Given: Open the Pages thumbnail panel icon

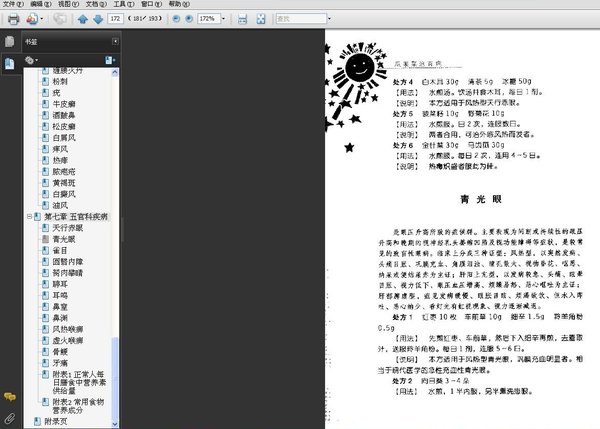Looking at the screenshot, I should pyautogui.click(x=10, y=41).
